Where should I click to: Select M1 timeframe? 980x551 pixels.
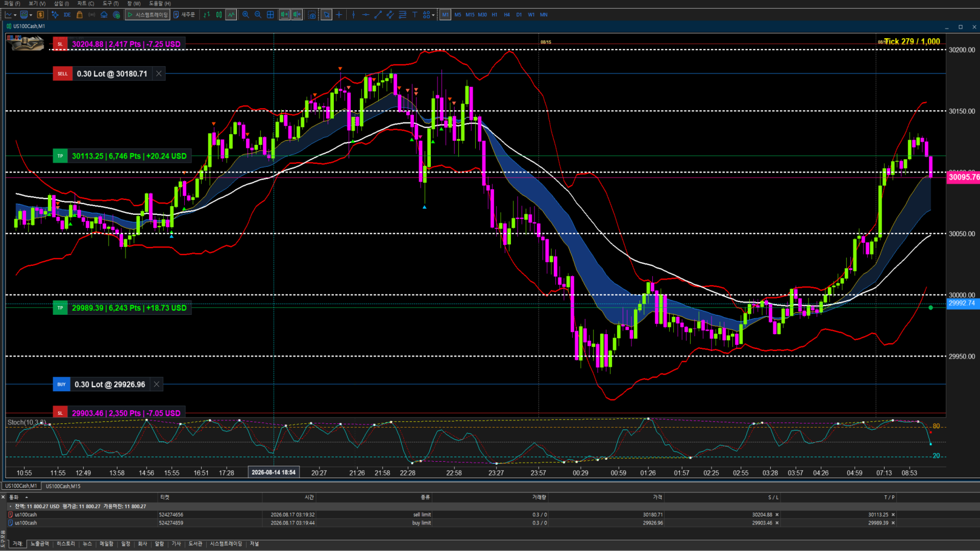[x=446, y=15]
